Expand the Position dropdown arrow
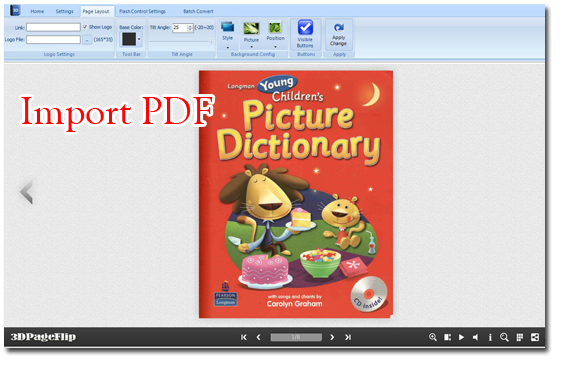The image size is (562, 366). (x=275, y=47)
